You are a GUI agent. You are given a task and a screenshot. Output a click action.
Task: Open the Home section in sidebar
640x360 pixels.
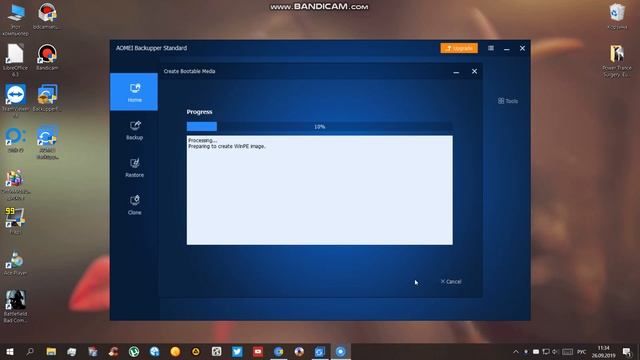134,92
